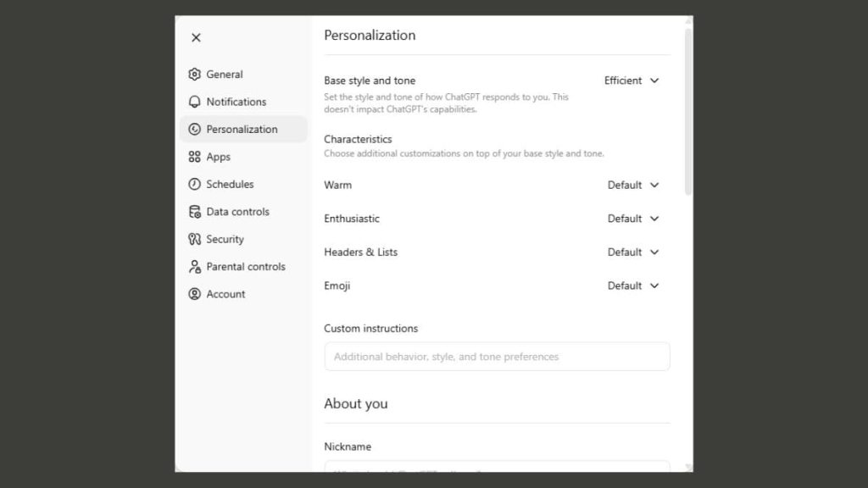Expand the Warm characteristic dropdown
868x488 pixels.
point(633,185)
